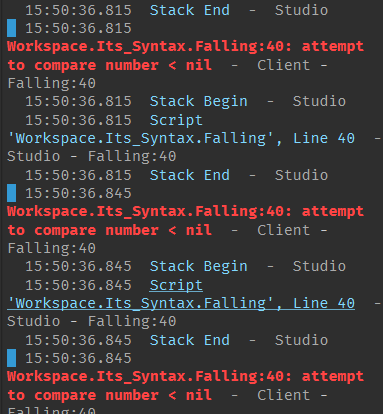Select the bottommost red Falling:40 error message
This screenshot has height=414, width=383.
tap(185, 386)
